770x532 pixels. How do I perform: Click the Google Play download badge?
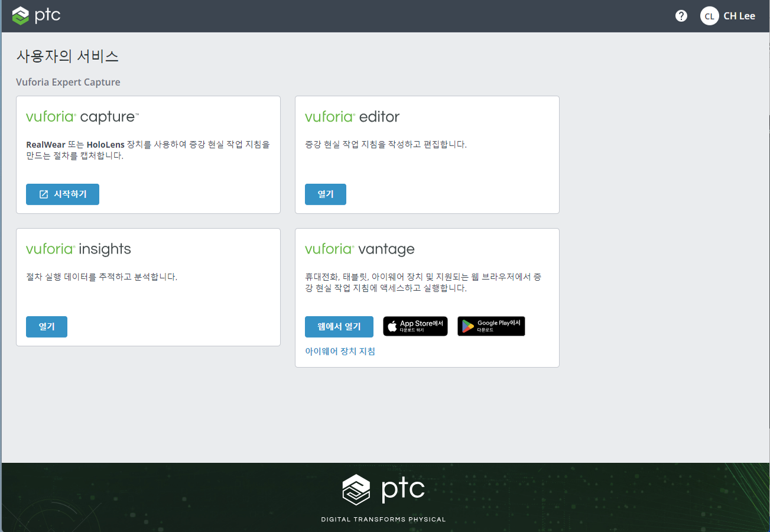tap(491, 326)
